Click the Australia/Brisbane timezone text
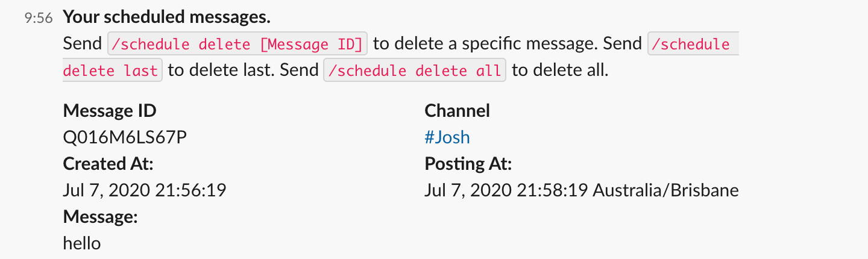This screenshot has width=868, height=259. tap(665, 190)
